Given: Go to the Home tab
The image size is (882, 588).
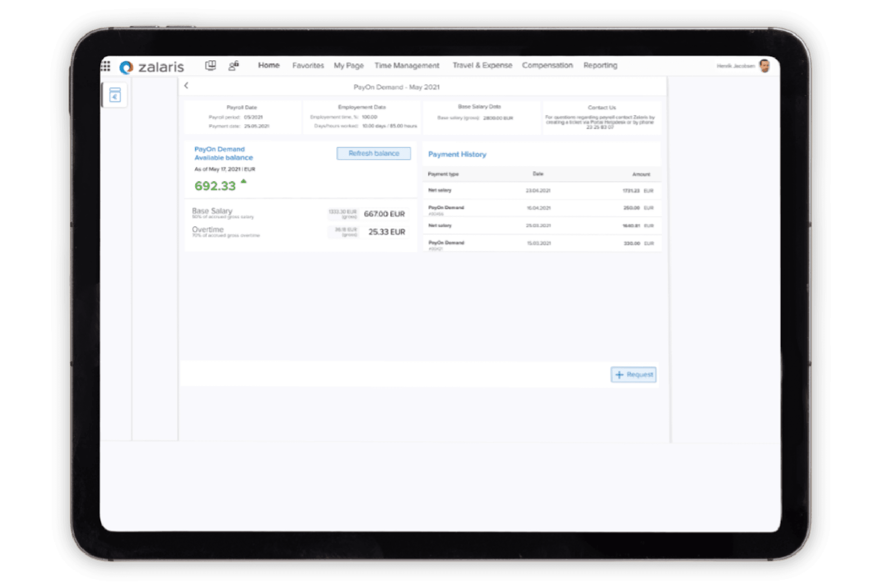Looking at the screenshot, I should (x=269, y=65).
